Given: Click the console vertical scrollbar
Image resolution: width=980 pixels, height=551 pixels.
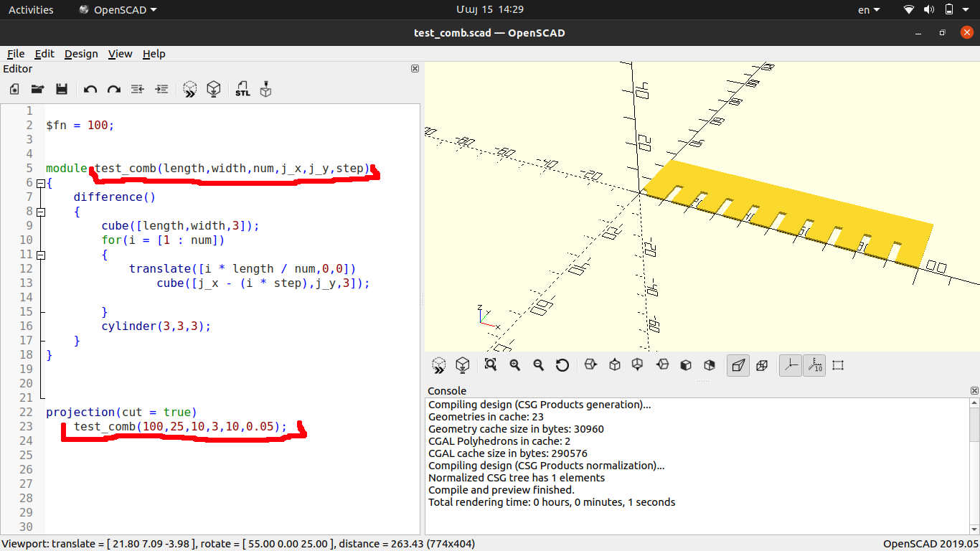Looking at the screenshot, I should click(974, 466).
